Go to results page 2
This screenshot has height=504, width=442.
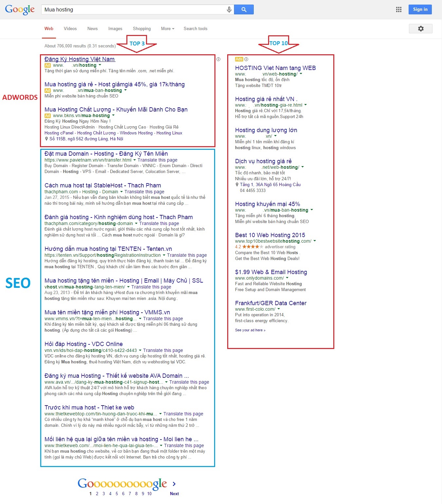97,494
